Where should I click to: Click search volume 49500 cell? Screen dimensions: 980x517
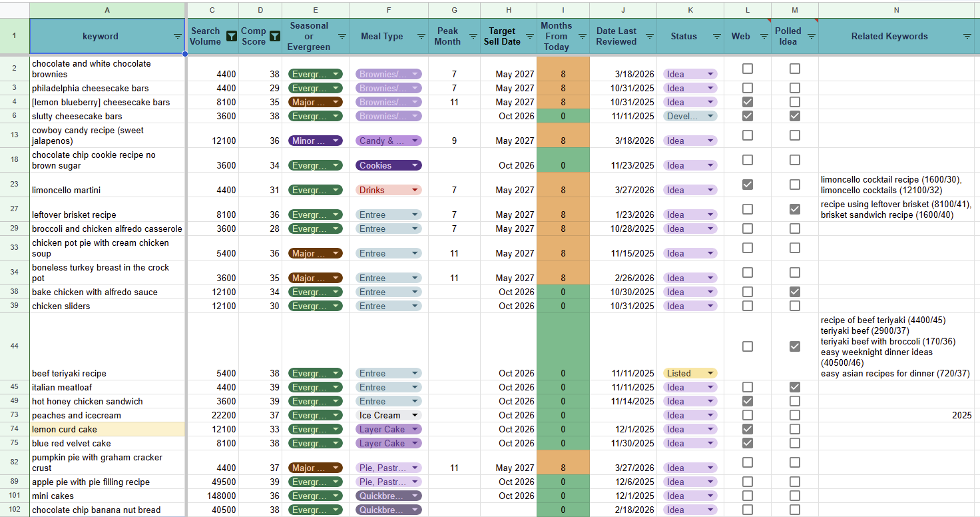[x=213, y=482]
